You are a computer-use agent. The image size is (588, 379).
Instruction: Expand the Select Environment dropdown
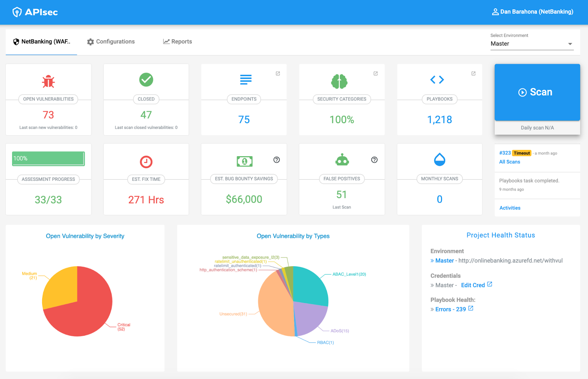pos(532,44)
